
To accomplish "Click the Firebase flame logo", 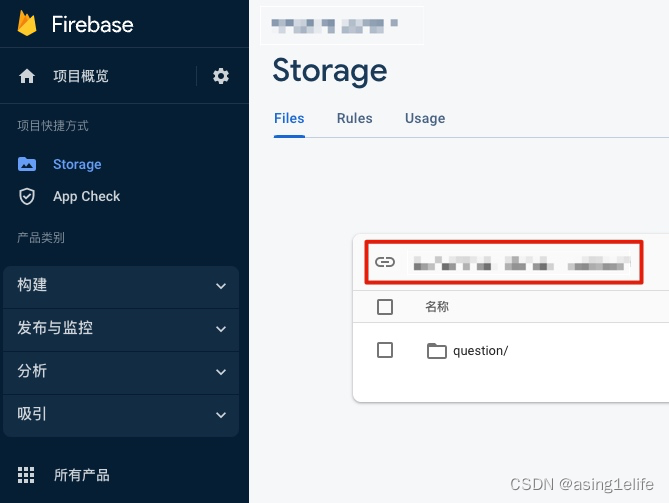I will pos(27,23).
